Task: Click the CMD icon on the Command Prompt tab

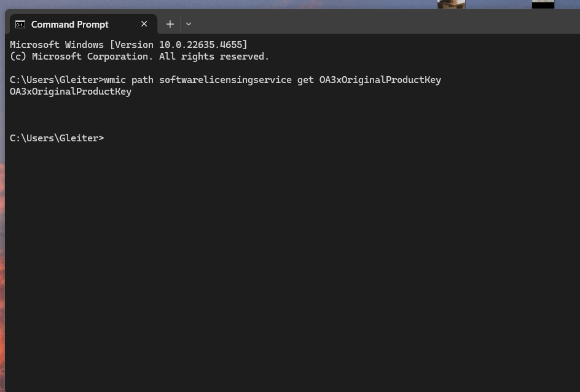Action: coord(20,25)
